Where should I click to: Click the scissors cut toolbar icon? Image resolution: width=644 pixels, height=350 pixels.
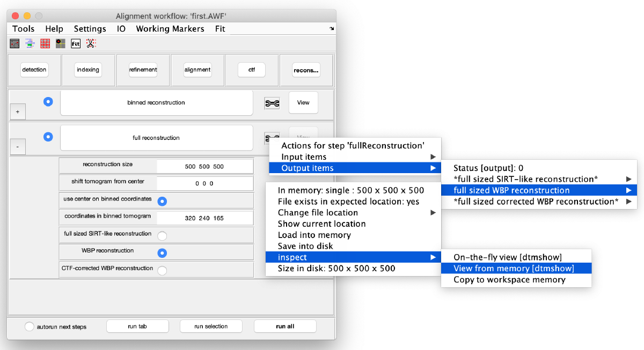point(91,43)
